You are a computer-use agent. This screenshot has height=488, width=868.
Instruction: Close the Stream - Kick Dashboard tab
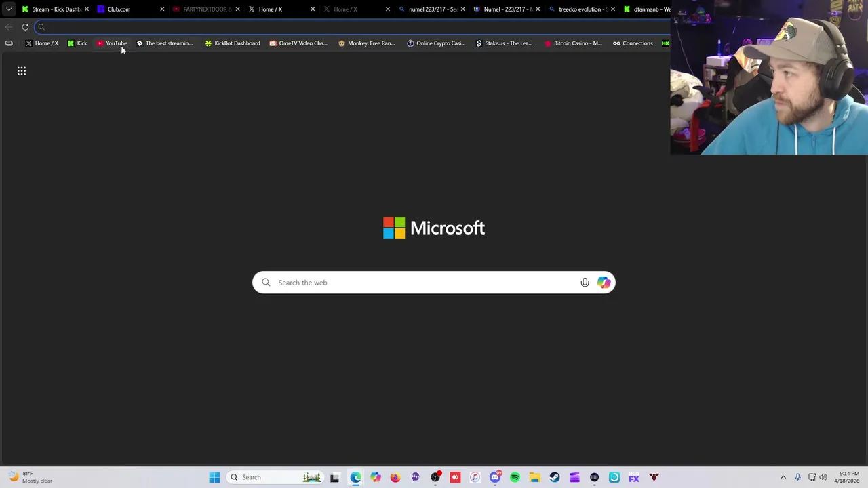(87, 9)
